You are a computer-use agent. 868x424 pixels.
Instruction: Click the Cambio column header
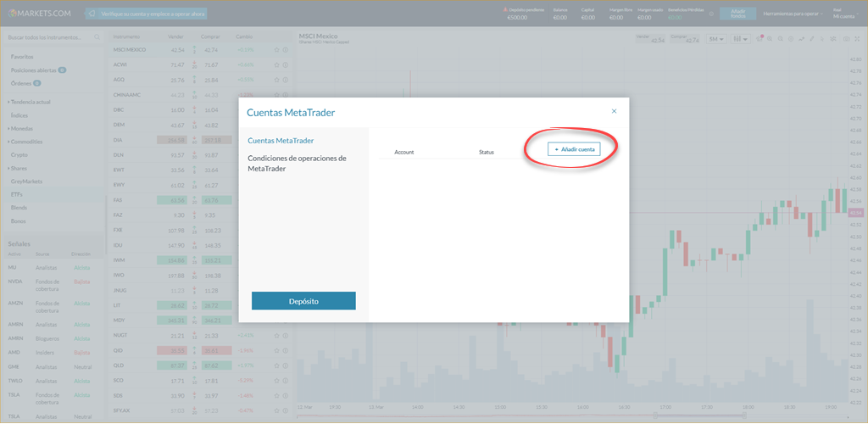click(244, 37)
